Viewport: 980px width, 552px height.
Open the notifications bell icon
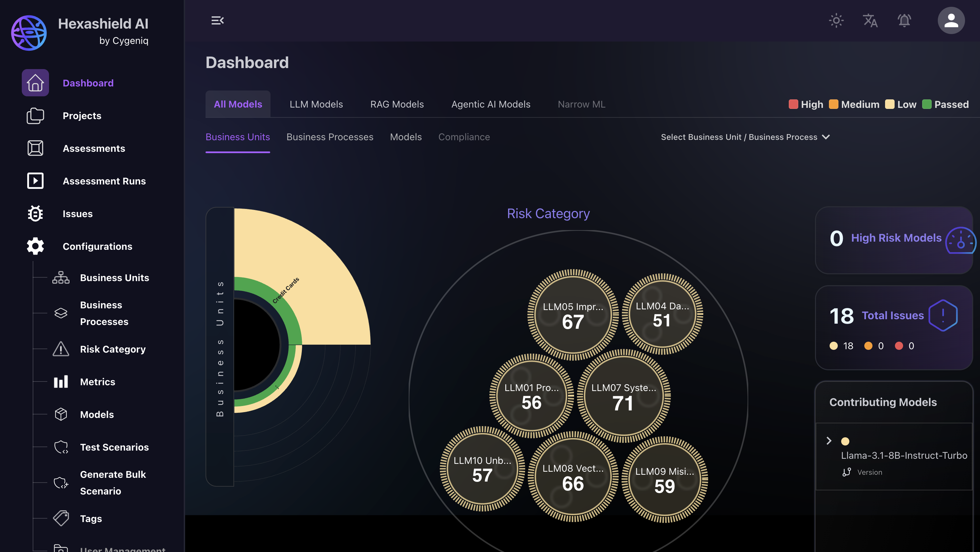(x=904, y=20)
